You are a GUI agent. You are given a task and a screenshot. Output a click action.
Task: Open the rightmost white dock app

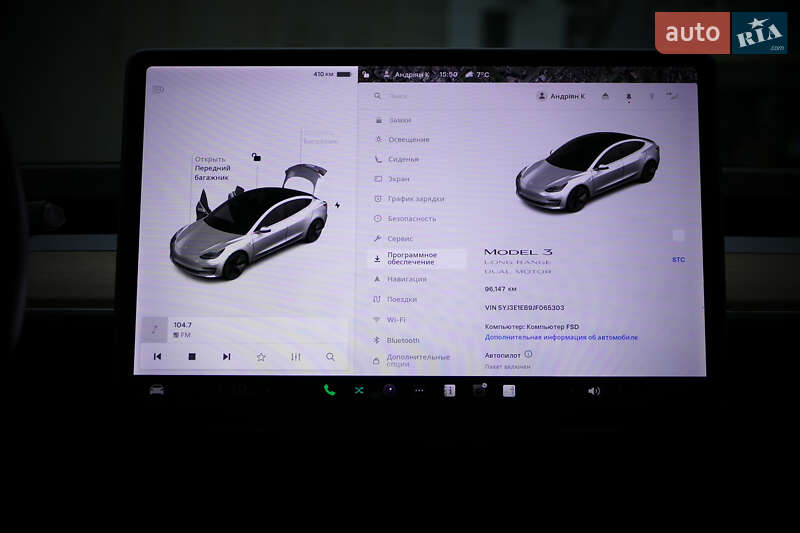[x=509, y=391]
